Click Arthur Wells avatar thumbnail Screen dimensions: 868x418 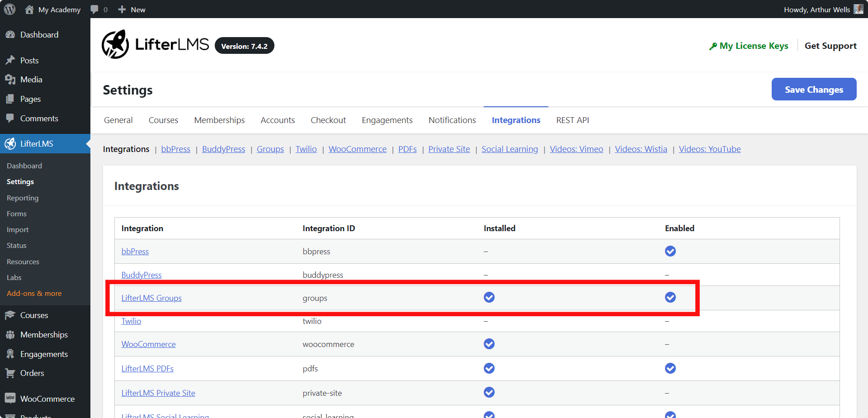(x=859, y=9)
